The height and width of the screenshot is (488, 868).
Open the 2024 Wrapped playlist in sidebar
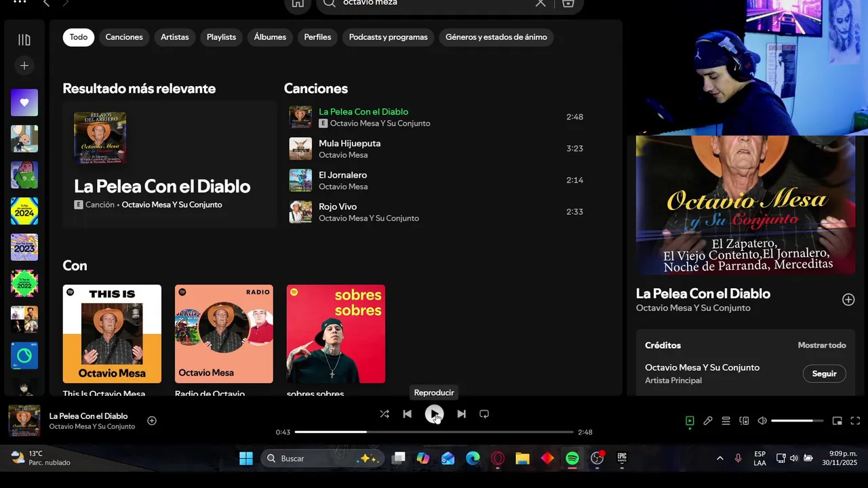[x=24, y=211]
